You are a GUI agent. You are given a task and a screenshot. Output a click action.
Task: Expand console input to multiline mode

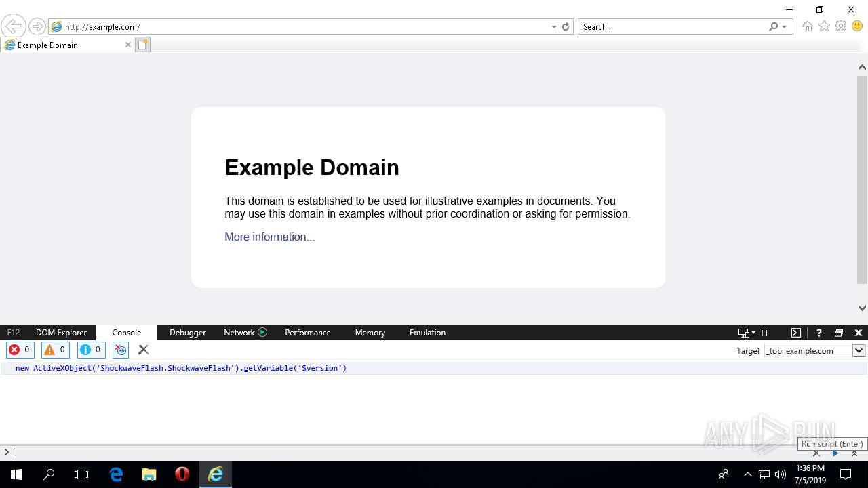click(x=854, y=453)
